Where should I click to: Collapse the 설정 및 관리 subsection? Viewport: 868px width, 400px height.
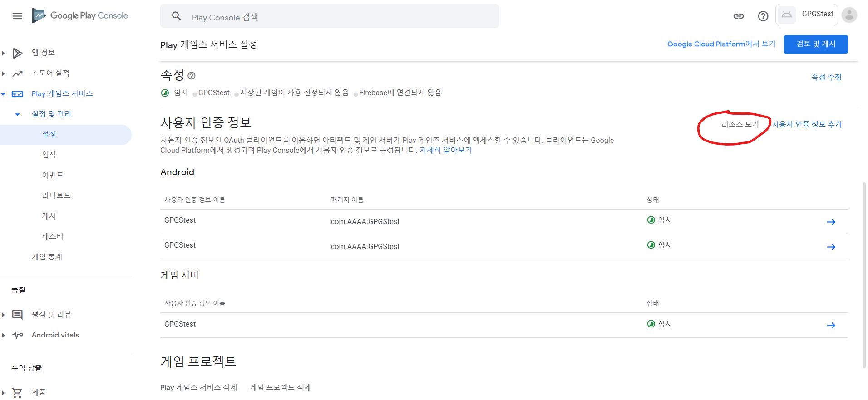17,114
